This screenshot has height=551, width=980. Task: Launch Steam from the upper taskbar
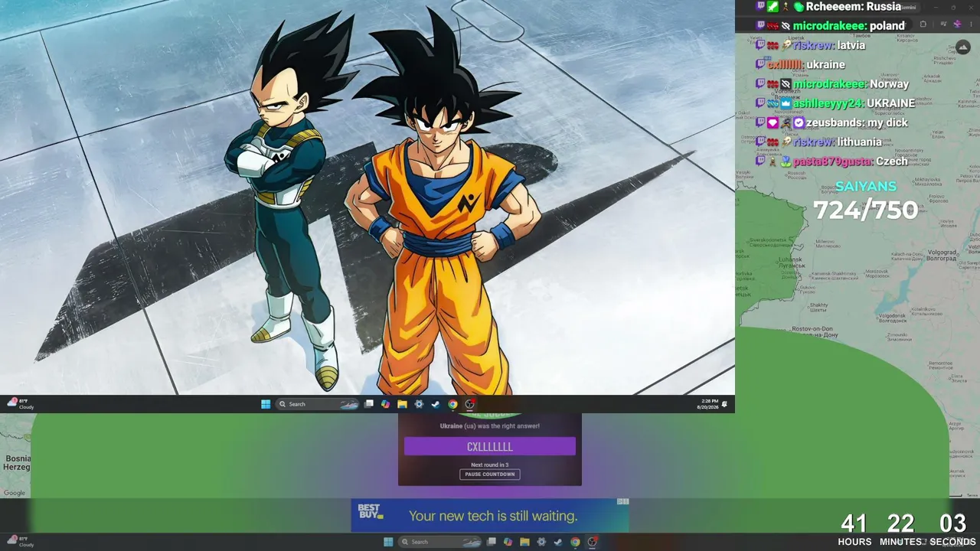[436, 404]
